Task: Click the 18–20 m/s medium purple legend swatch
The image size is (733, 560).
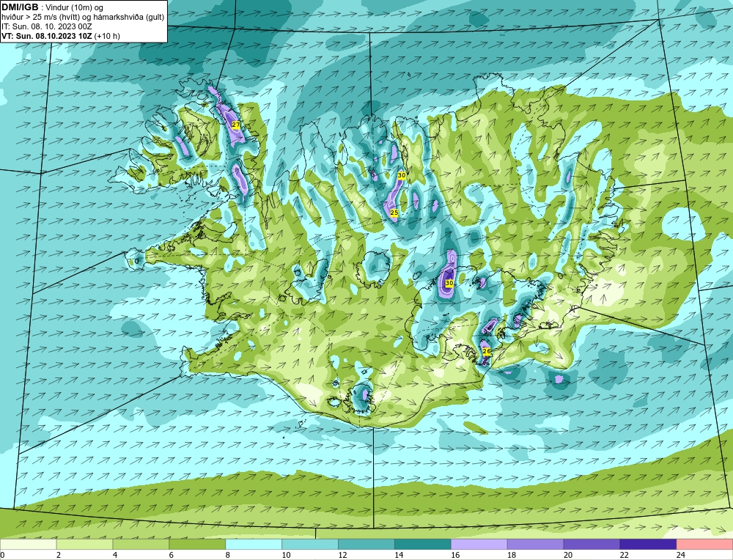Action: (x=535, y=544)
